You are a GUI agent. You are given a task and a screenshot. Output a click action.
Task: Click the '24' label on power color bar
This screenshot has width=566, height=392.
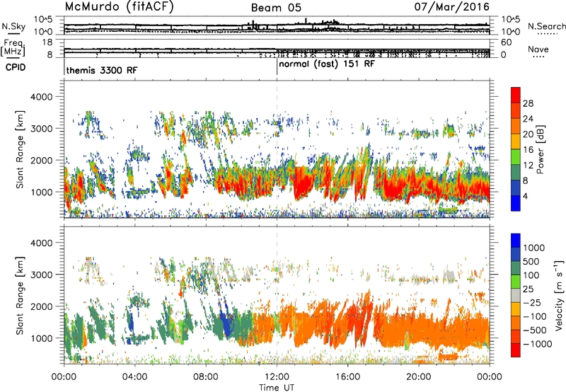[528, 119]
